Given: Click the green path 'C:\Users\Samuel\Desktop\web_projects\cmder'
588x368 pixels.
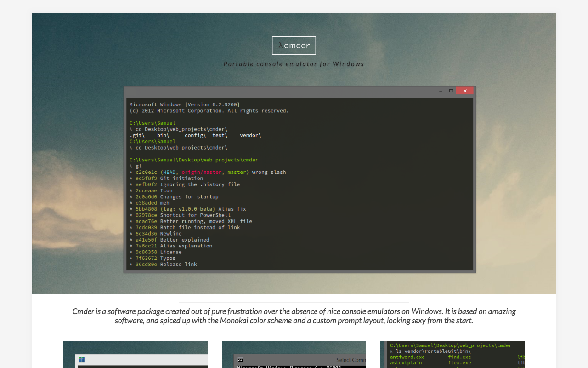Looking at the screenshot, I should tap(194, 160).
